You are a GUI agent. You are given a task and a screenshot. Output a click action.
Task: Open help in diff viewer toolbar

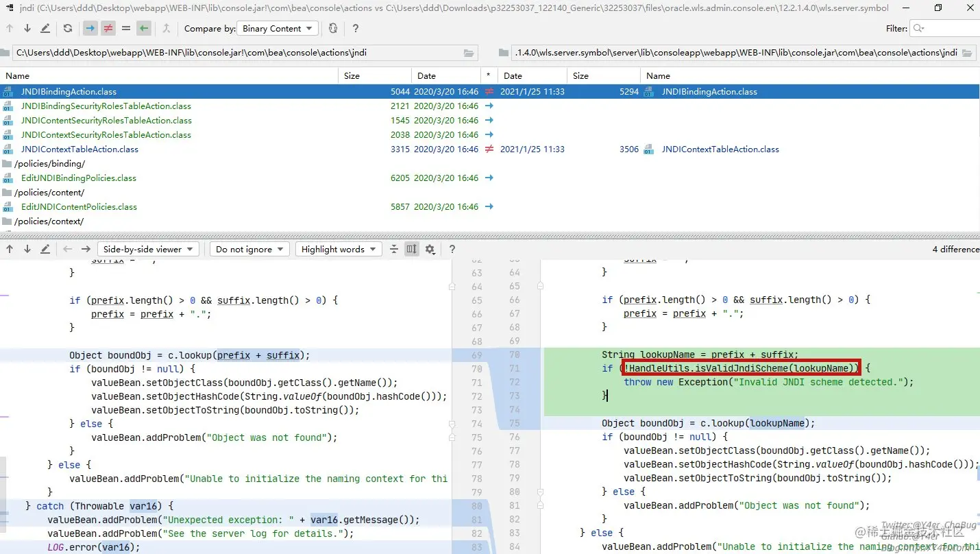pyautogui.click(x=452, y=250)
